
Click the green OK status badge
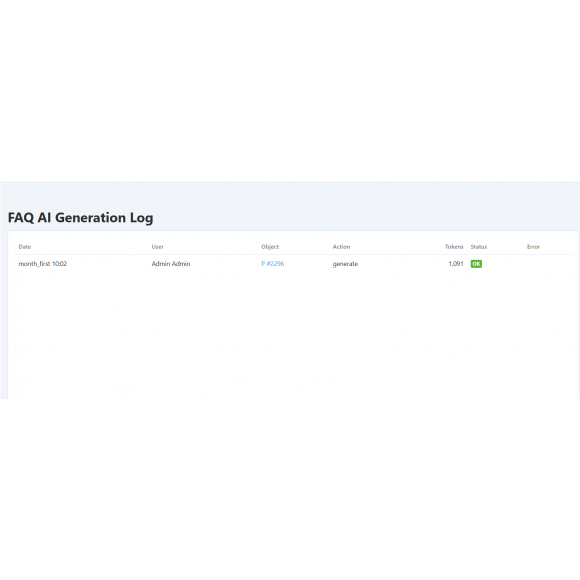pos(476,264)
